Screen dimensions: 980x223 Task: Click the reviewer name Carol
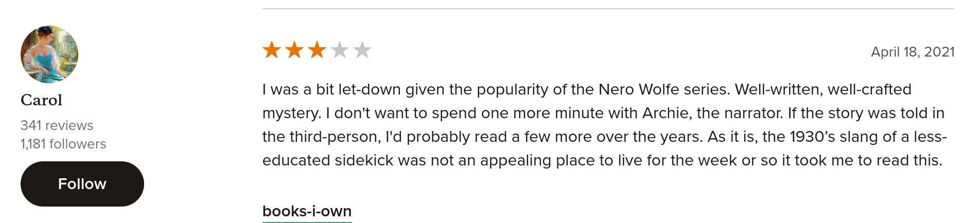(41, 100)
